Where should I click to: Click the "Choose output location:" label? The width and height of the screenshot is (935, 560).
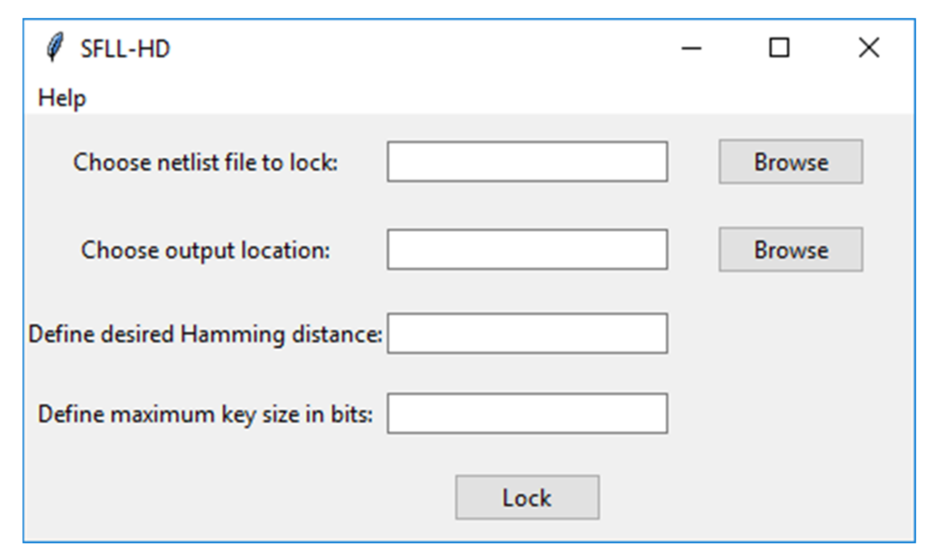tap(205, 250)
